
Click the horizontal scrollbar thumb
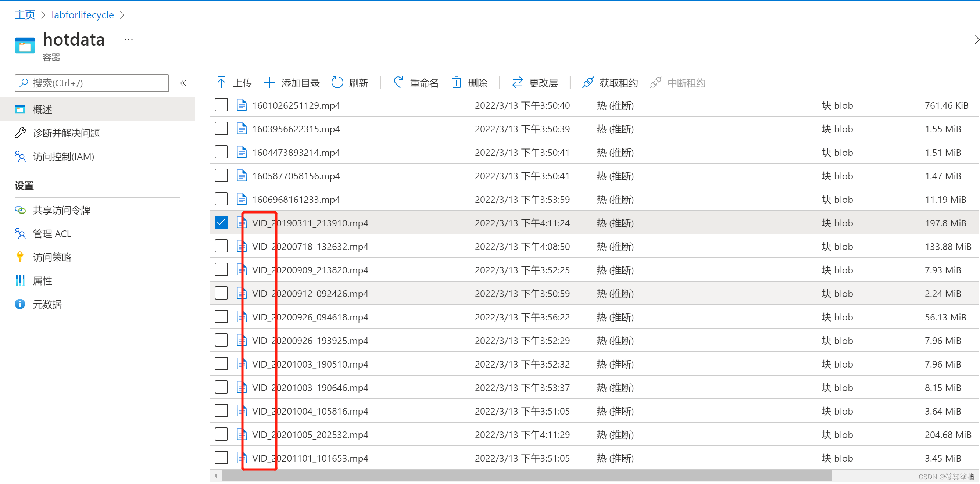tap(527, 476)
